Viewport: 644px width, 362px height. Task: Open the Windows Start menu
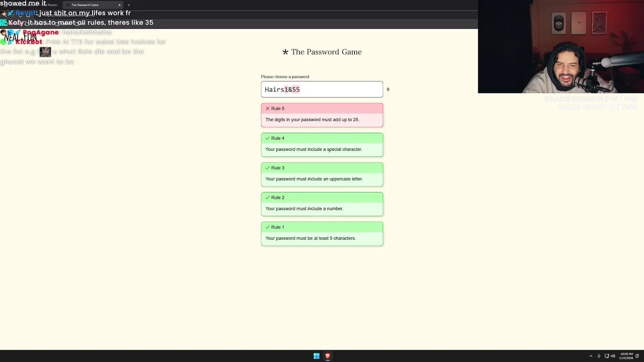(316, 356)
